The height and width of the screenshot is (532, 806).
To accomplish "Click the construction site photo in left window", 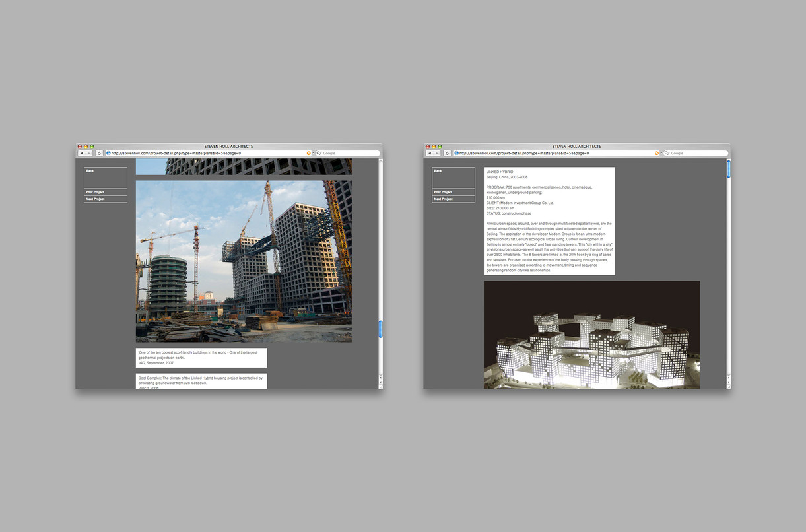I will (x=244, y=261).
